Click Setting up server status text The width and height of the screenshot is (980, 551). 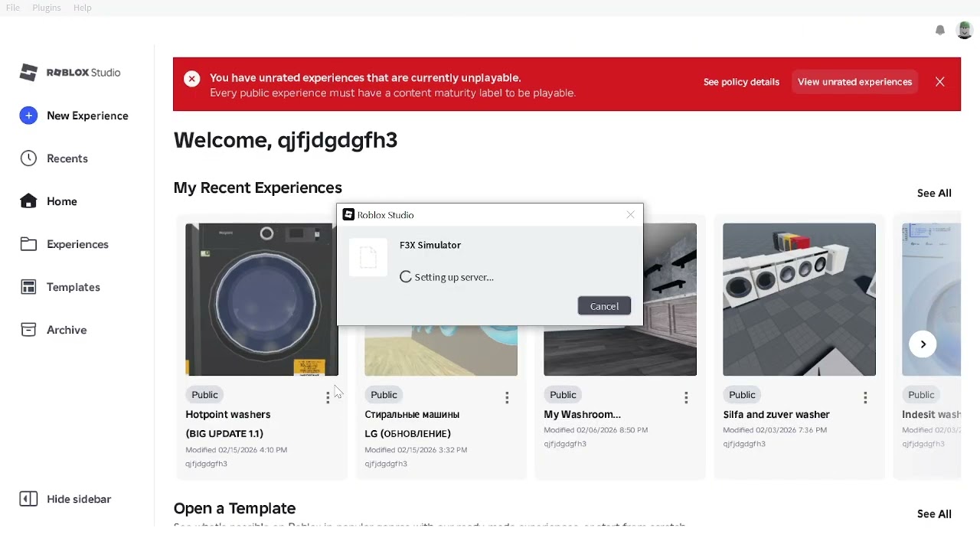tap(454, 277)
